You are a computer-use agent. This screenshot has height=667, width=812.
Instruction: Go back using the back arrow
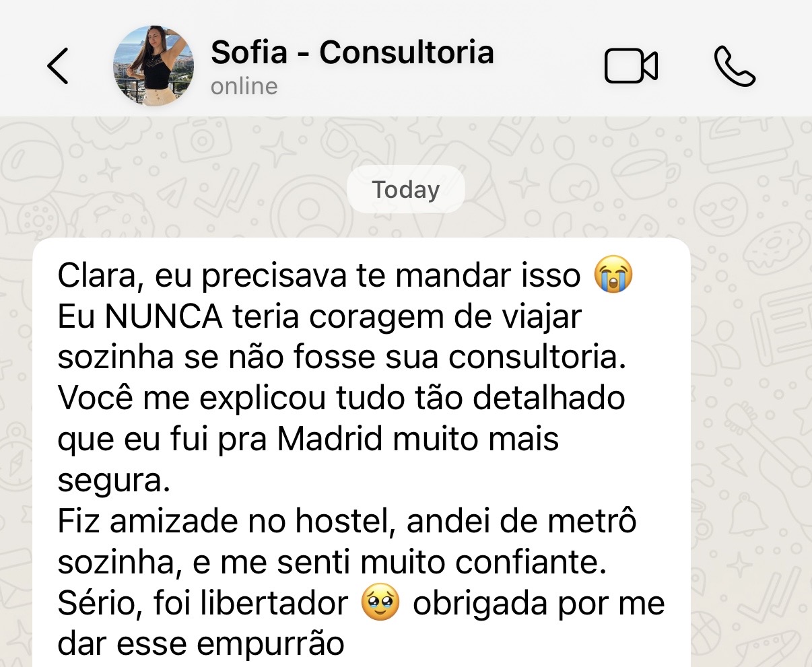click(58, 66)
